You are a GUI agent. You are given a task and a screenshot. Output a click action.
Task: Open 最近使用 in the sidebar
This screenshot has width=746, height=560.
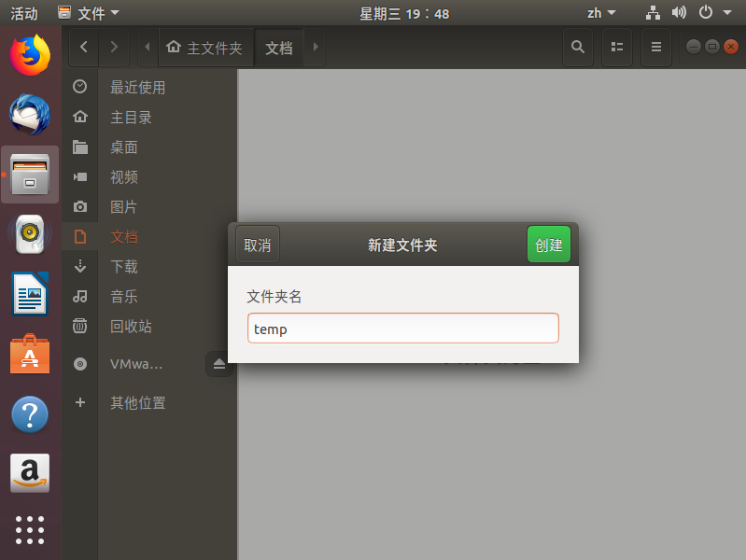coord(137,88)
